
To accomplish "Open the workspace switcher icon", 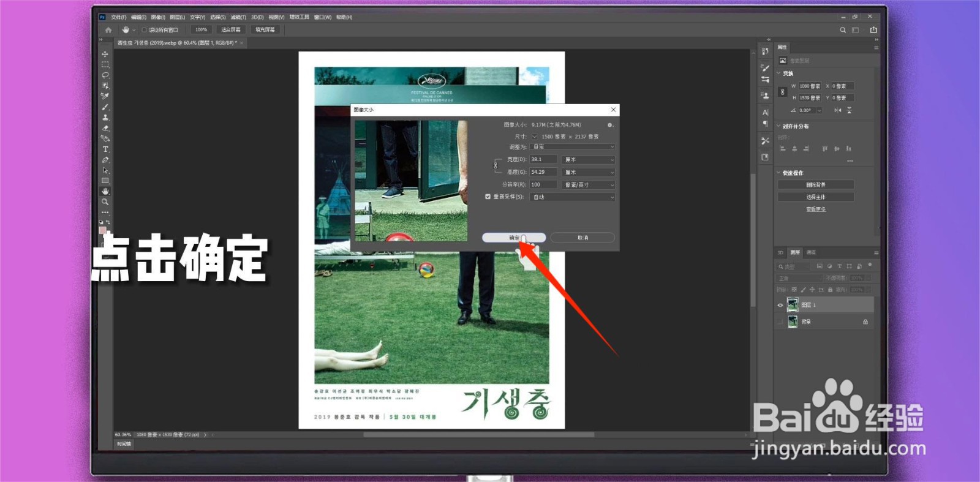I will pos(856,29).
